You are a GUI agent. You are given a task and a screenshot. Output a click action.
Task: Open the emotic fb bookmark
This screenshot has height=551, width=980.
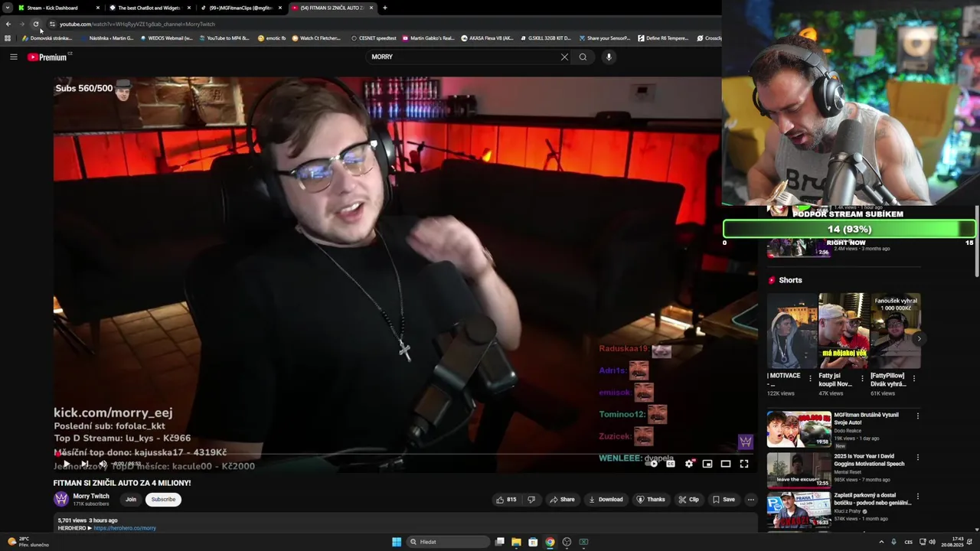[272, 37]
